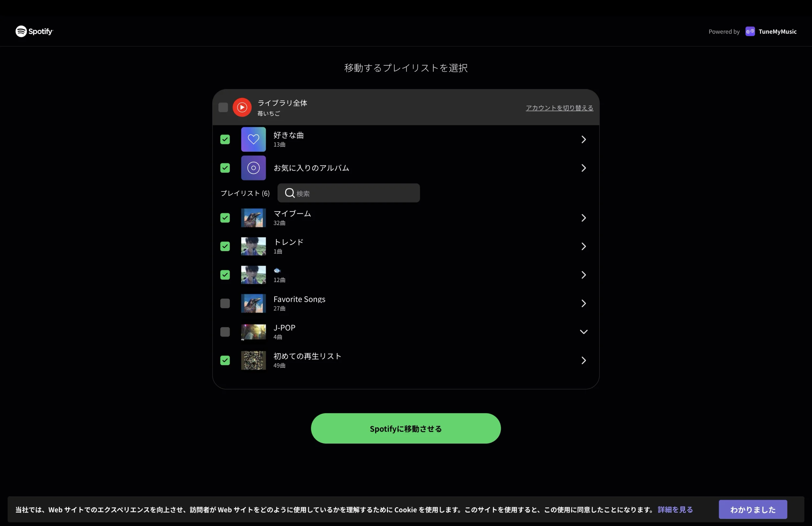The height and width of the screenshot is (526, 812).
Task: Uncheck the マイブーム playlist checkbox
Action: [225, 218]
